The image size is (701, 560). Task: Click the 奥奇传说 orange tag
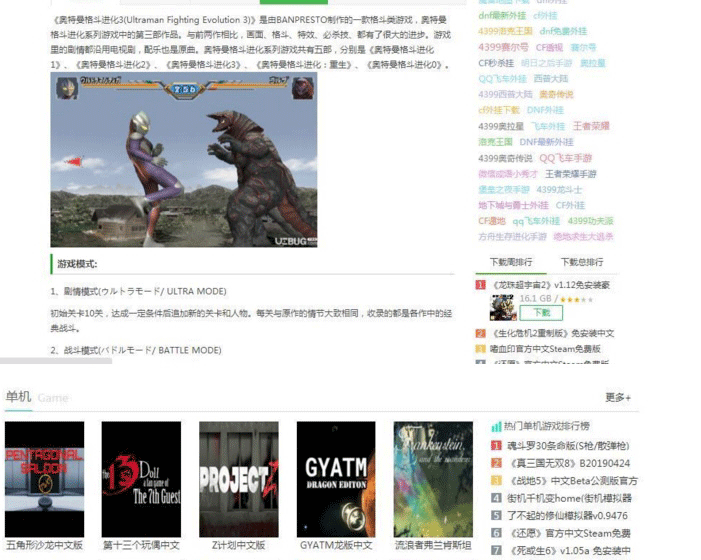coord(556,94)
